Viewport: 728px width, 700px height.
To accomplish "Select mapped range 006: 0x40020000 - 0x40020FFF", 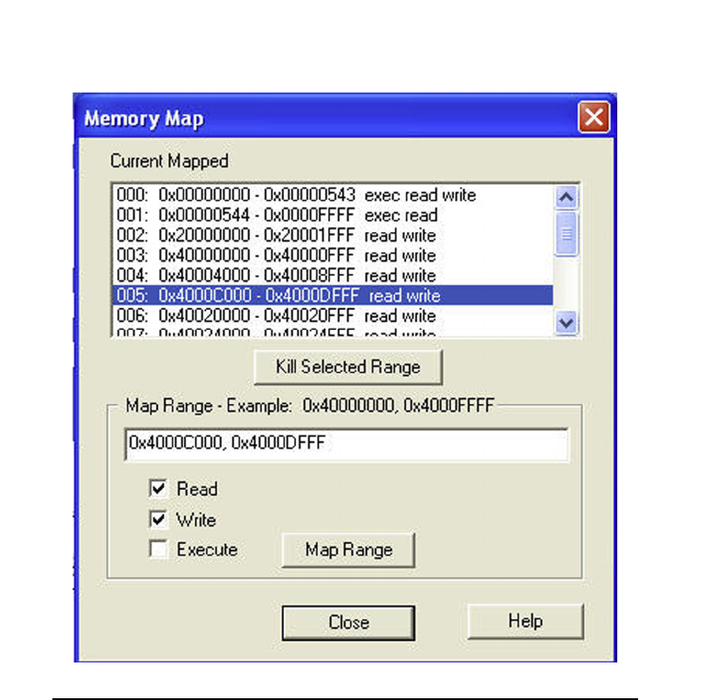I will pos(333,316).
